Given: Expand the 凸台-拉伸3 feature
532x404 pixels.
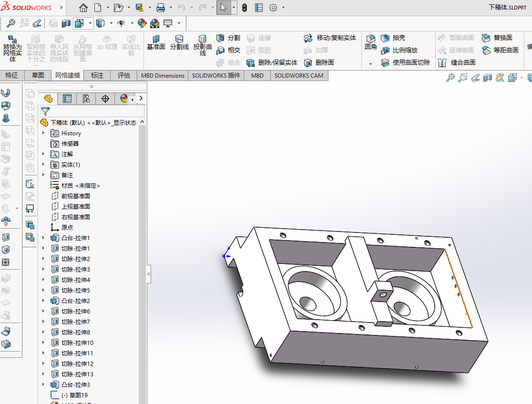Looking at the screenshot, I should click(43, 384).
